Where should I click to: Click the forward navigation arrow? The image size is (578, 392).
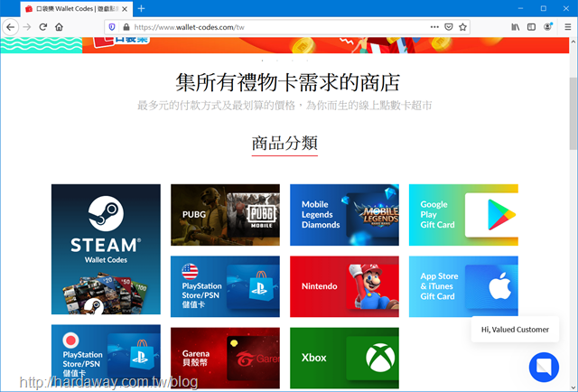tap(27, 27)
